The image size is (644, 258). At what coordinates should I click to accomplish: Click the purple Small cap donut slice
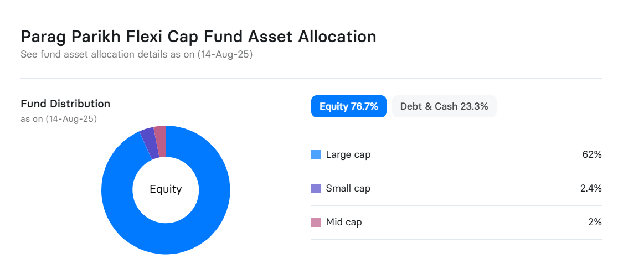150,144
